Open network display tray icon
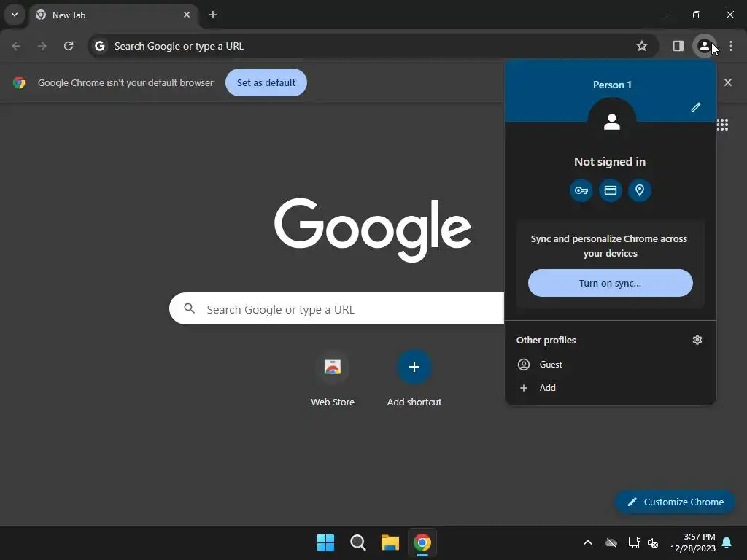Screen dimensions: 747x560 (634, 542)
